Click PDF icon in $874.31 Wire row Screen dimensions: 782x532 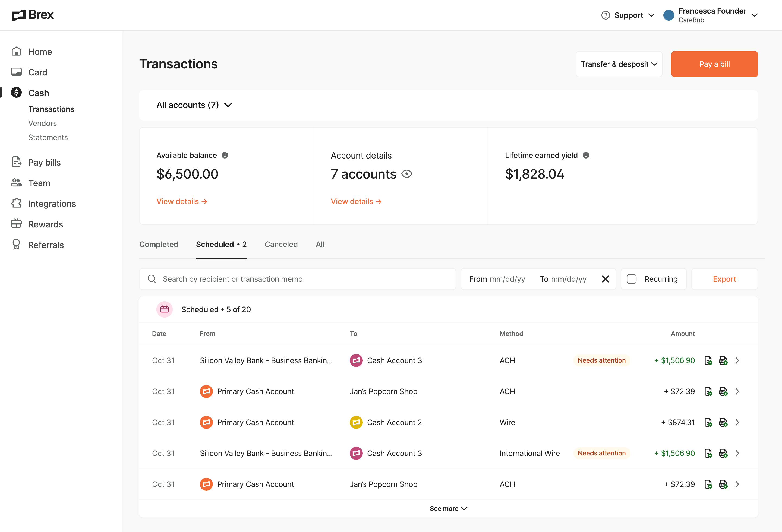click(x=723, y=422)
